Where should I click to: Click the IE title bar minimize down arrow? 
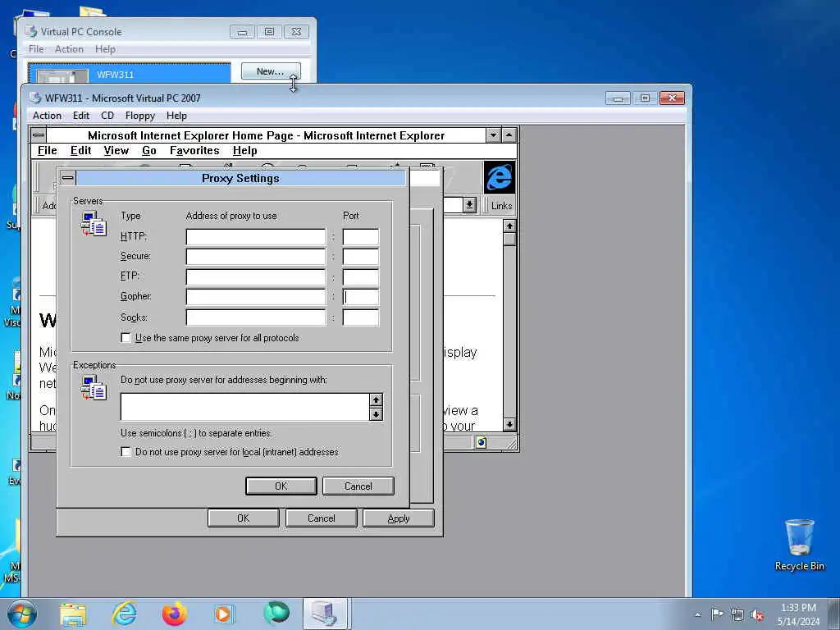[493, 135]
